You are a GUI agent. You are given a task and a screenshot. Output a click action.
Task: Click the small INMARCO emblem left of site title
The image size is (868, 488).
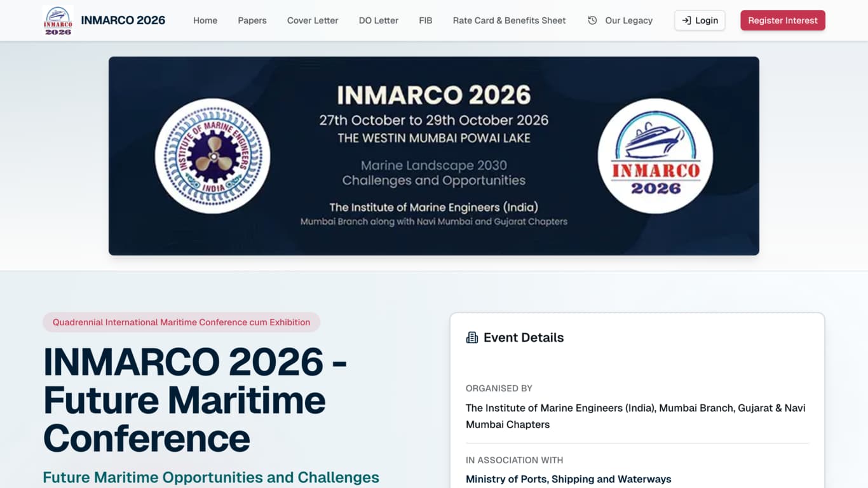58,20
